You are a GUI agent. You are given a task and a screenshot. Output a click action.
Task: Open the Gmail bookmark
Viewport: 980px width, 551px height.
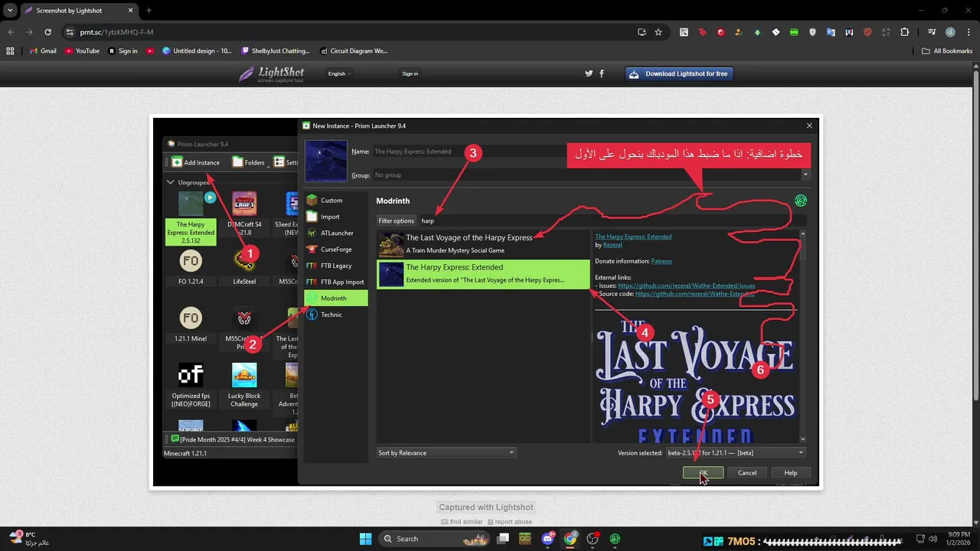point(43,51)
